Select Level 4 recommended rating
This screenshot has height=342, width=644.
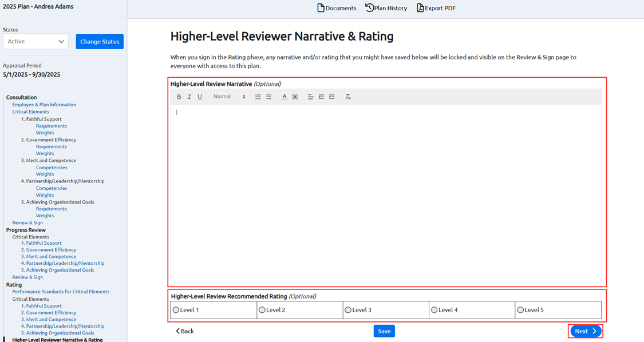tap(434, 310)
